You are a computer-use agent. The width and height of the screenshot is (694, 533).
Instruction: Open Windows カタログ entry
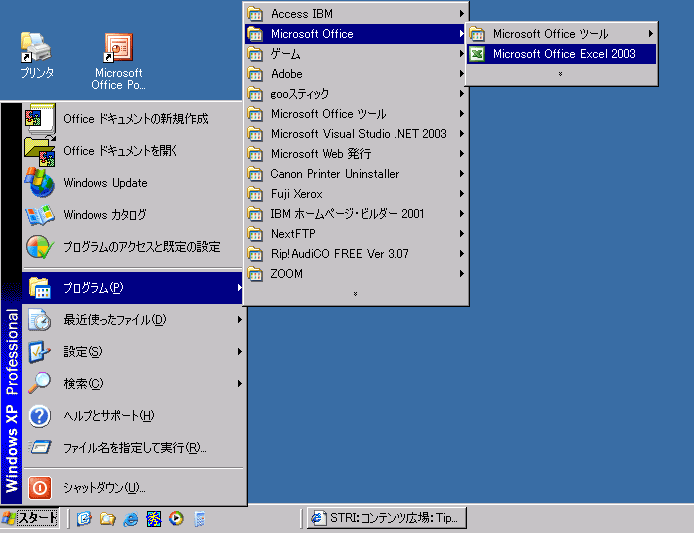[132, 215]
